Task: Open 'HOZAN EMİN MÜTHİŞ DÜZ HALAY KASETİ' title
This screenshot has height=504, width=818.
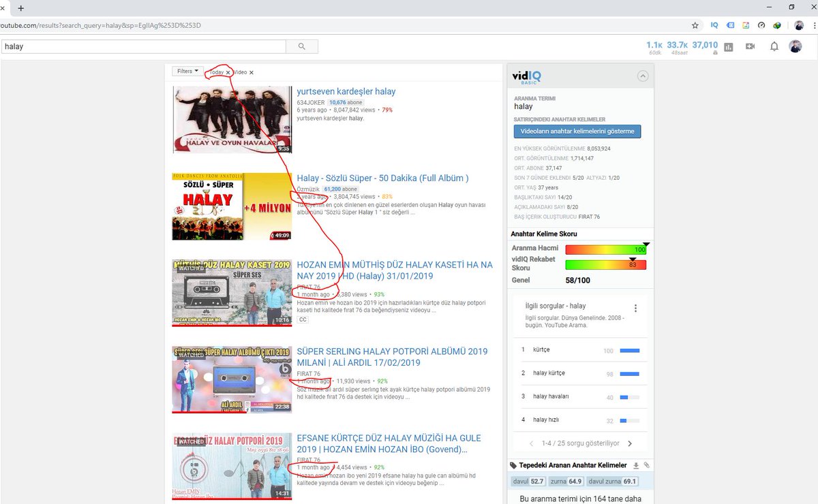Action: coord(395,270)
